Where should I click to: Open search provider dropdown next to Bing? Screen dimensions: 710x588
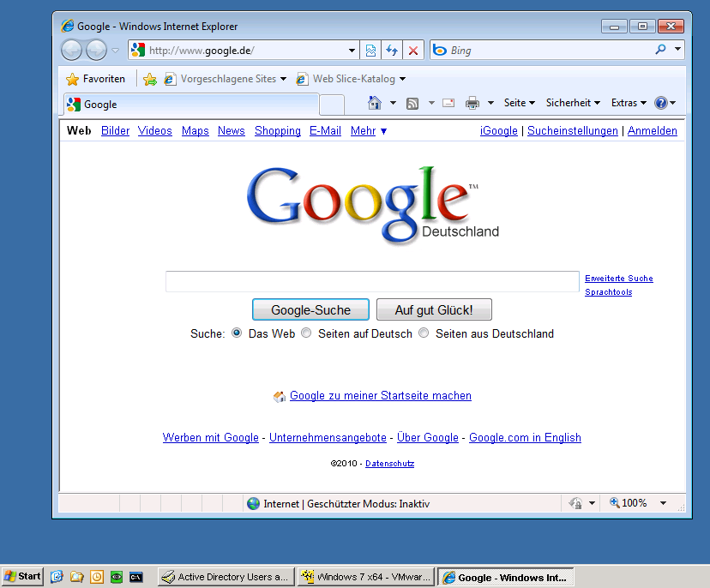[x=677, y=49]
